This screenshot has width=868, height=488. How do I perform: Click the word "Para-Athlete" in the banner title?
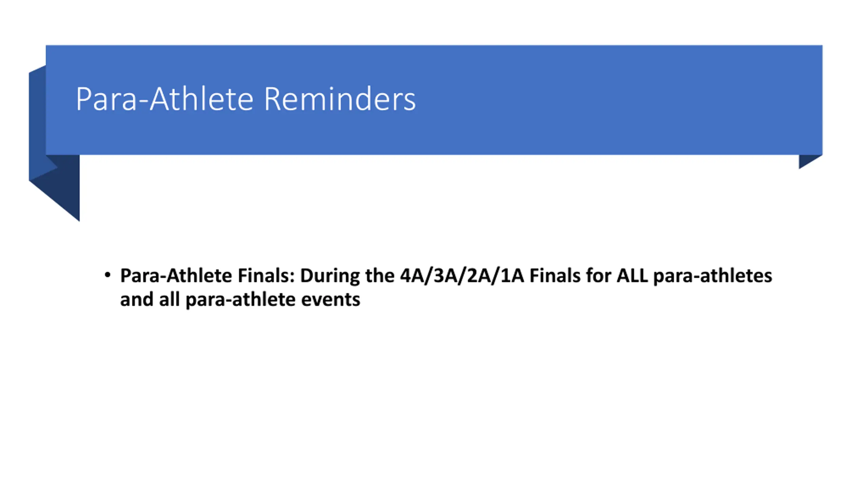click(x=164, y=99)
